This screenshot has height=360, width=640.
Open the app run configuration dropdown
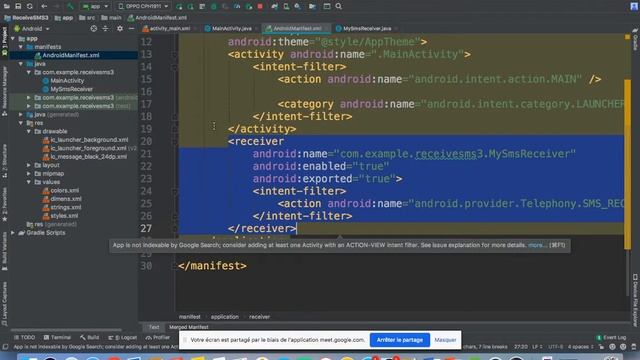[x=95, y=6]
